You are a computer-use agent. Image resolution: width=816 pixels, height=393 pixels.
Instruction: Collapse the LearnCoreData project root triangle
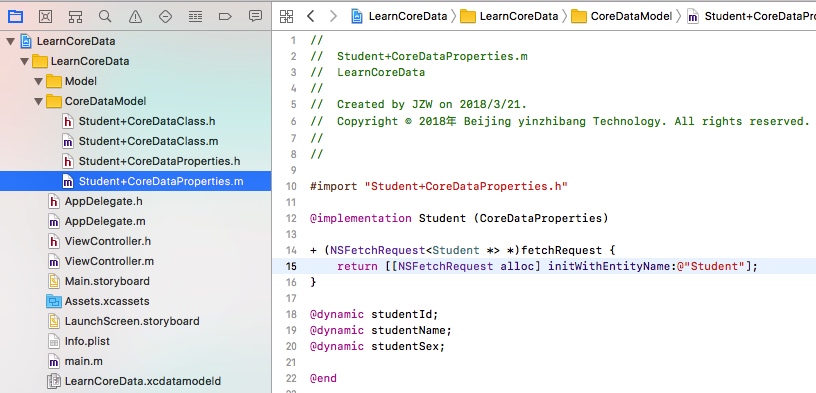10,41
